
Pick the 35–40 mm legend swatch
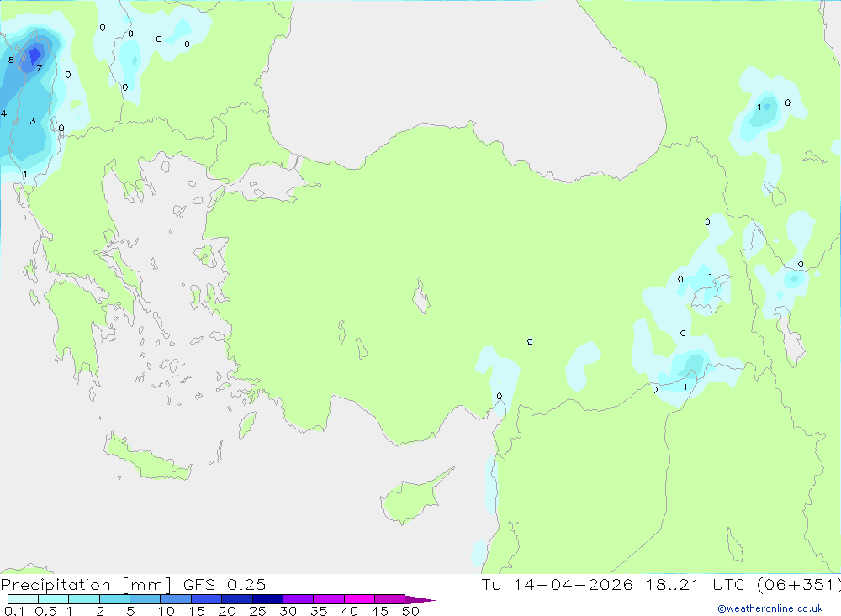[329, 599]
